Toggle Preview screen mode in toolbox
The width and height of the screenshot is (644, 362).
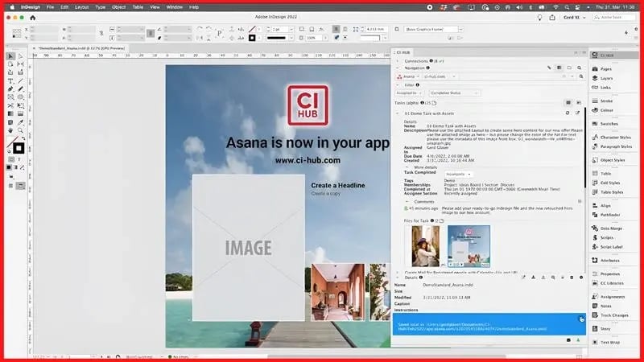[21, 186]
